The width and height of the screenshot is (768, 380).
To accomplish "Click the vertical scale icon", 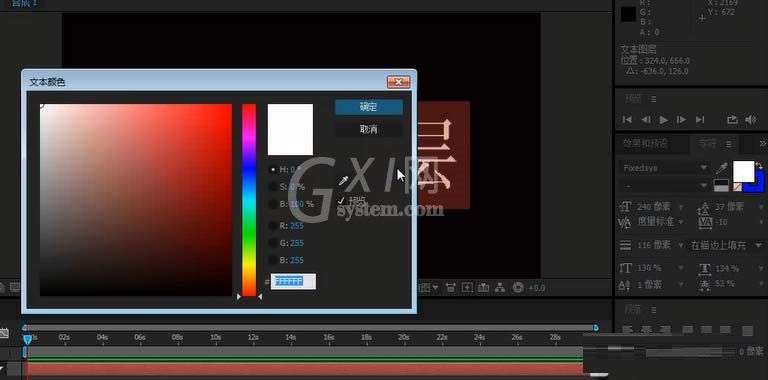I will [625, 268].
